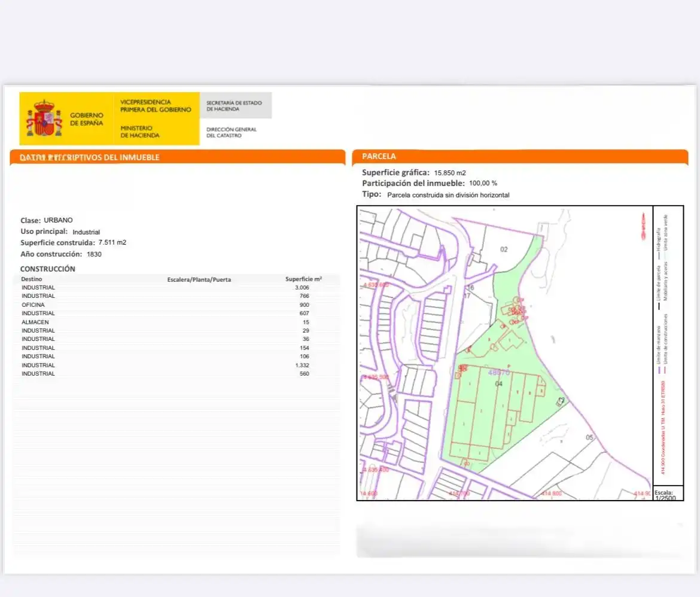Click parcel label 04 in the green plot

(499, 384)
